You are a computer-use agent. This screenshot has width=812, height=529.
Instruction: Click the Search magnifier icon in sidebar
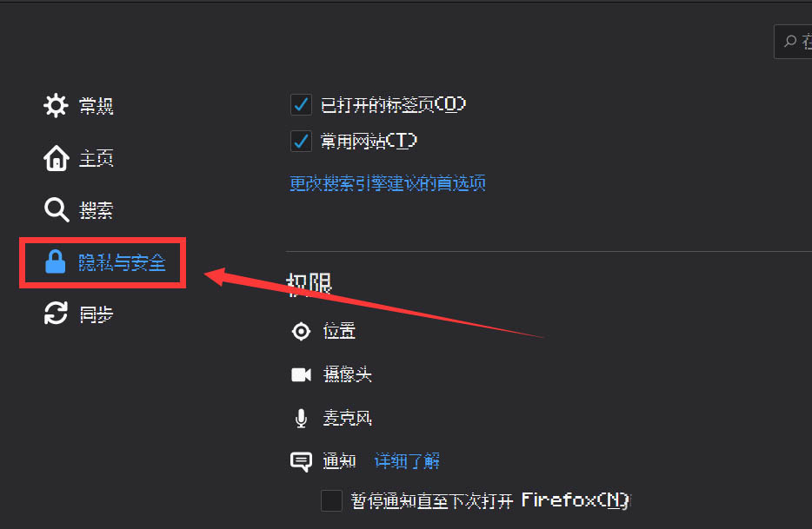click(56, 210)
